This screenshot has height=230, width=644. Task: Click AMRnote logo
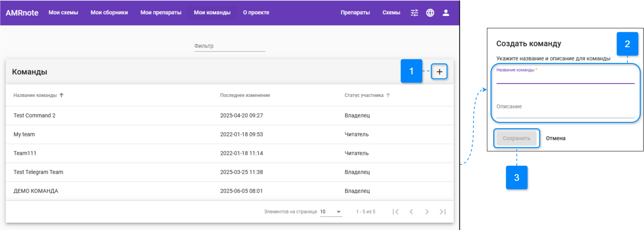pyautogui.click(x=22, y=13)
